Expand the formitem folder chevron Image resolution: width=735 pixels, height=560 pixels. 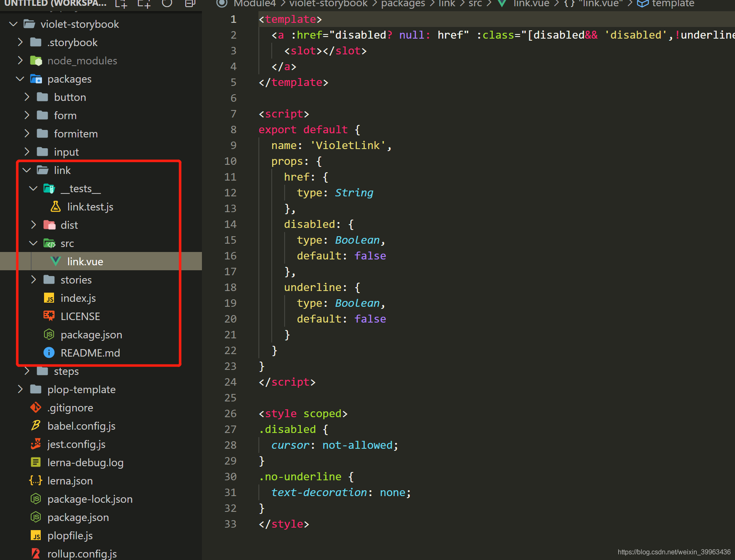[x=27, y=134]
